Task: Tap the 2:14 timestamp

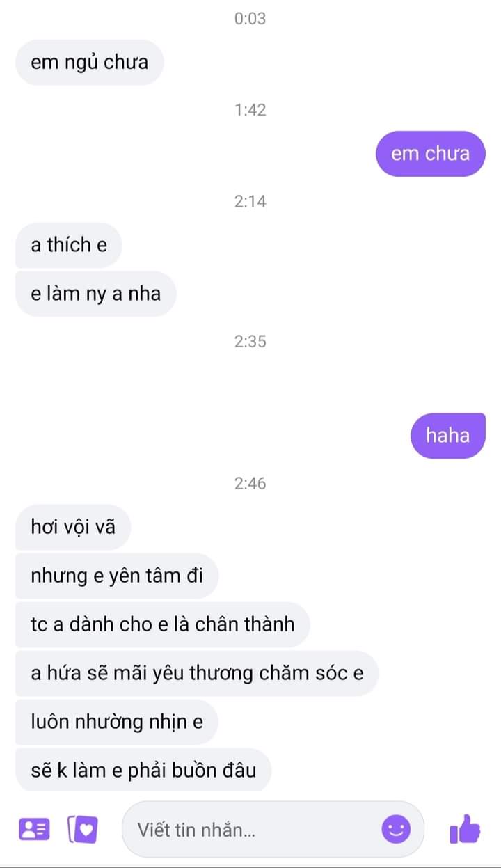Action: 250,202
